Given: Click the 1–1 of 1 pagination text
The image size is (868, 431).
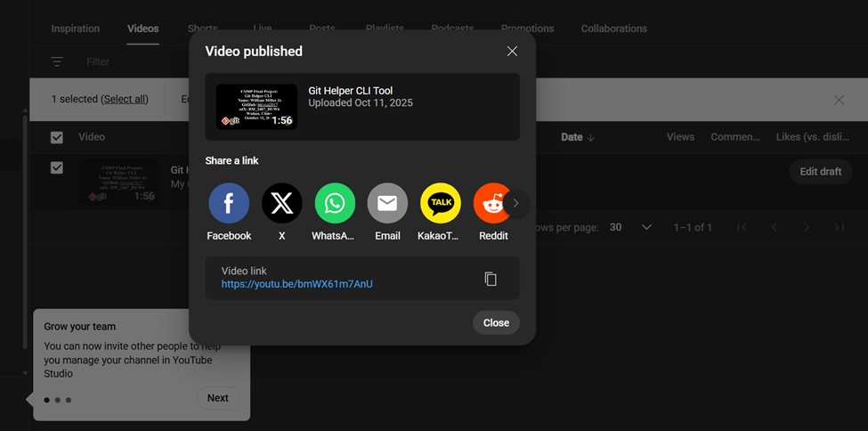Looking at the screenshot, I should pos(693,227).
